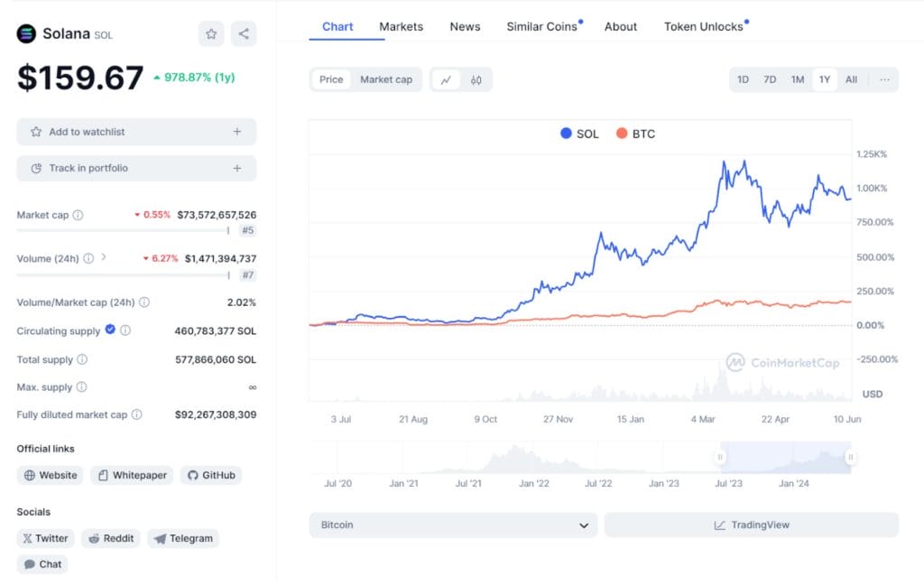924x585 pixels.
Task: Click the Fully diluted market cap info icon
Action: tap(137, 414)
